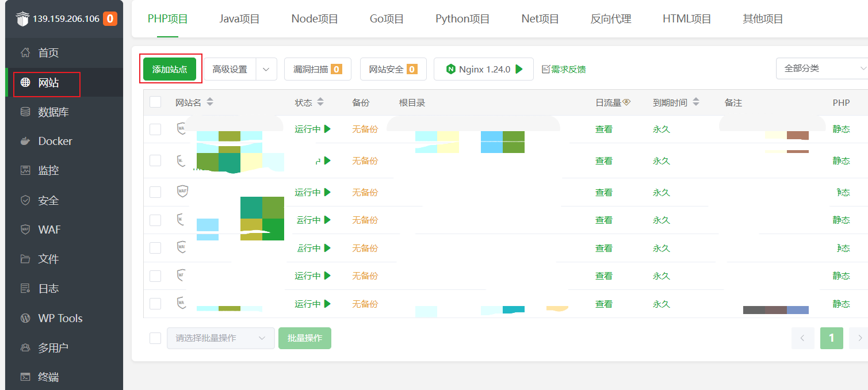Go to the HTML项目 tab

687,19
